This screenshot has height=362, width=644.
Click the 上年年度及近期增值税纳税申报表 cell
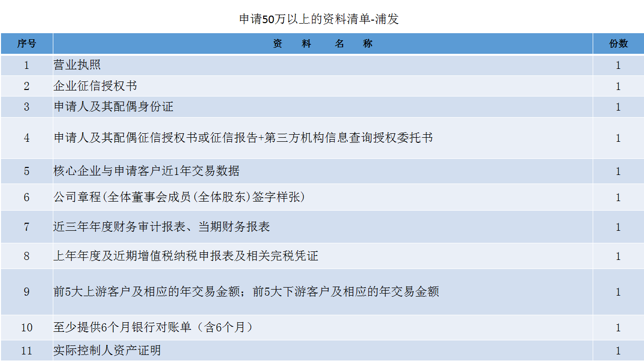pyautogui.click(x=323, y=256)
